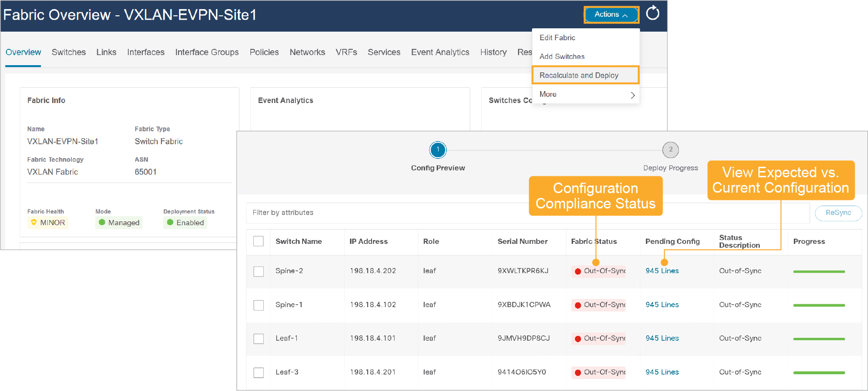This screenshot has width=868, height=391.
Task: Open the Interfaces tab
Action: coord(146,52)
